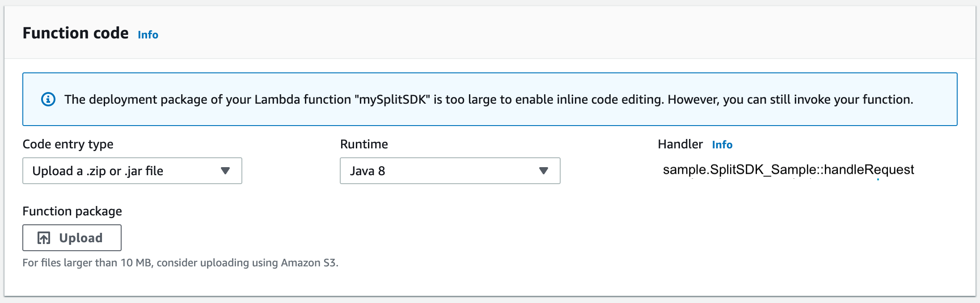The width and height of the screenshot is (980, 303).
Task: Click the "mySplitSDK" function name in banner
Action: click(x=394, y=99)
